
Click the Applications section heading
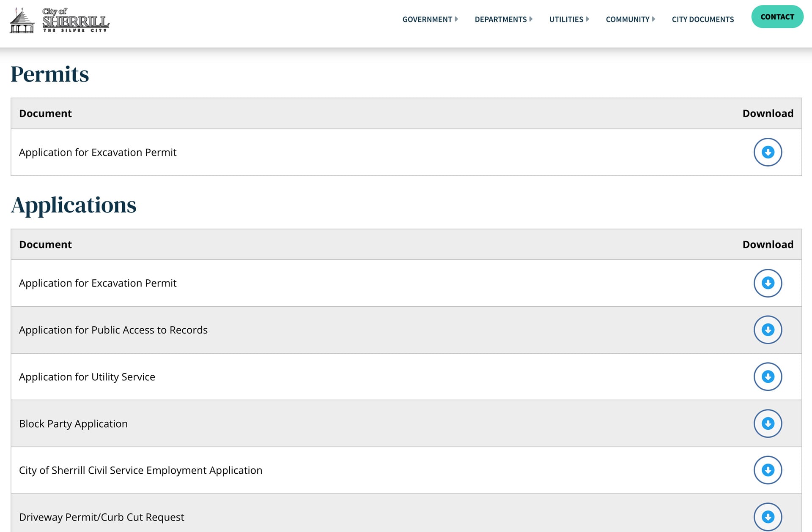click(x=74, y=205)
